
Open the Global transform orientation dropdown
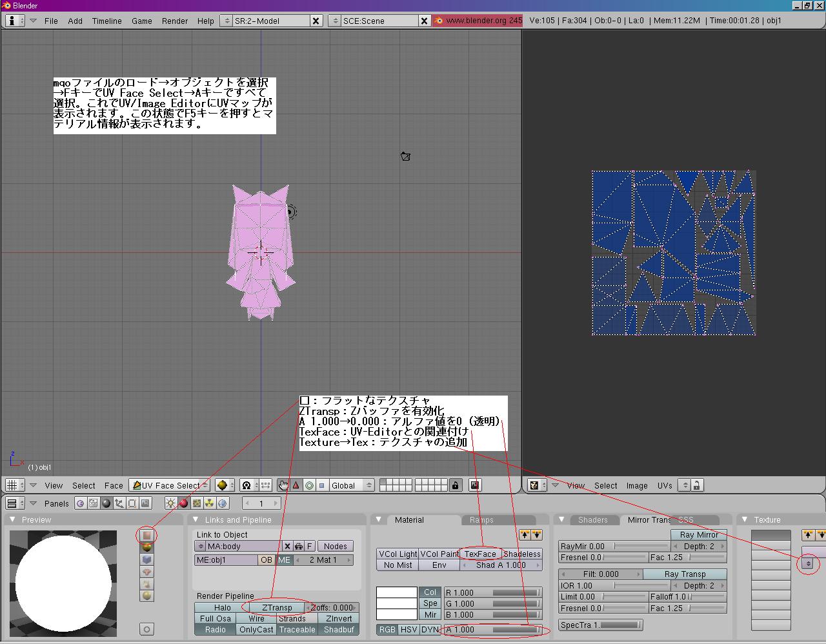[x=352, y=485]
